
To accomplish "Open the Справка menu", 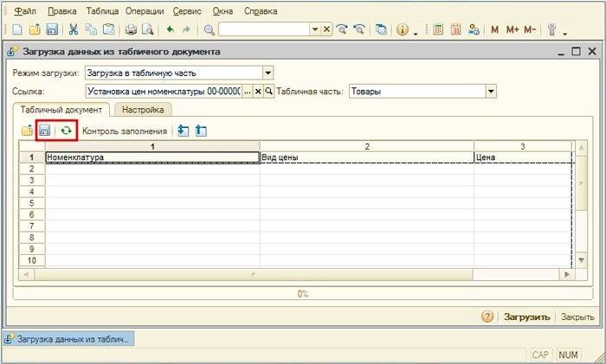I will 261,11.
